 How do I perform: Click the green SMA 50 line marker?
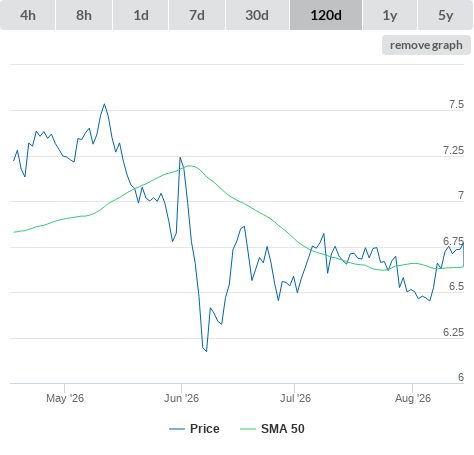(248, 429)
